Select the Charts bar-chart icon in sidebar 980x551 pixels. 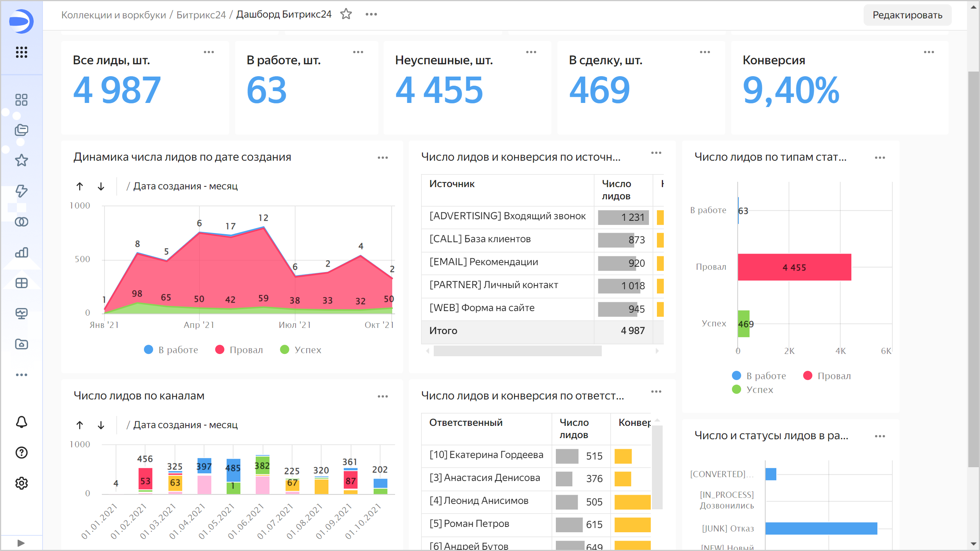(x=21, y=253)
